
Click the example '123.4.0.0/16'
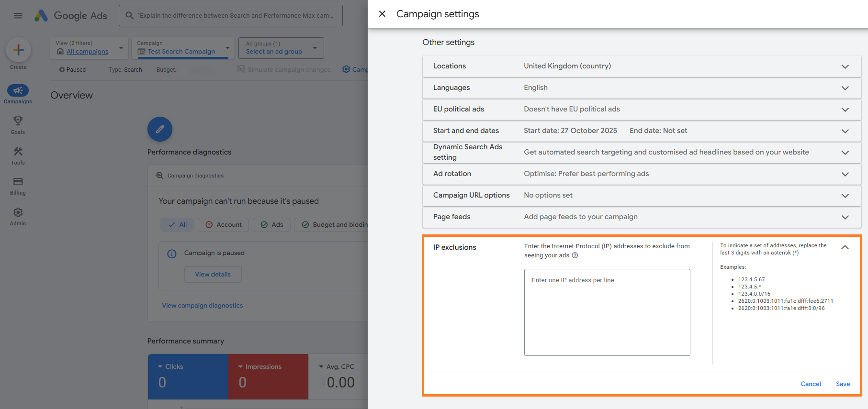(754, 294)
